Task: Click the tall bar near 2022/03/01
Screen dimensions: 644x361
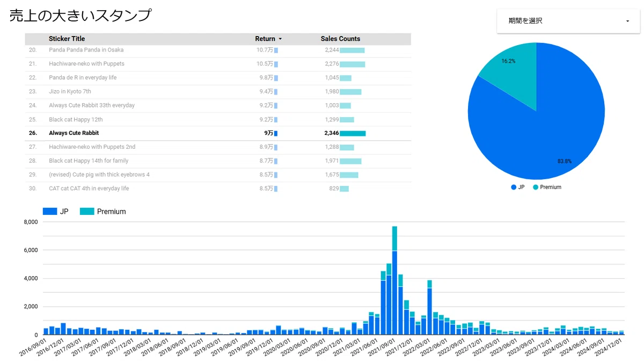Action: [x=429, y=307]
